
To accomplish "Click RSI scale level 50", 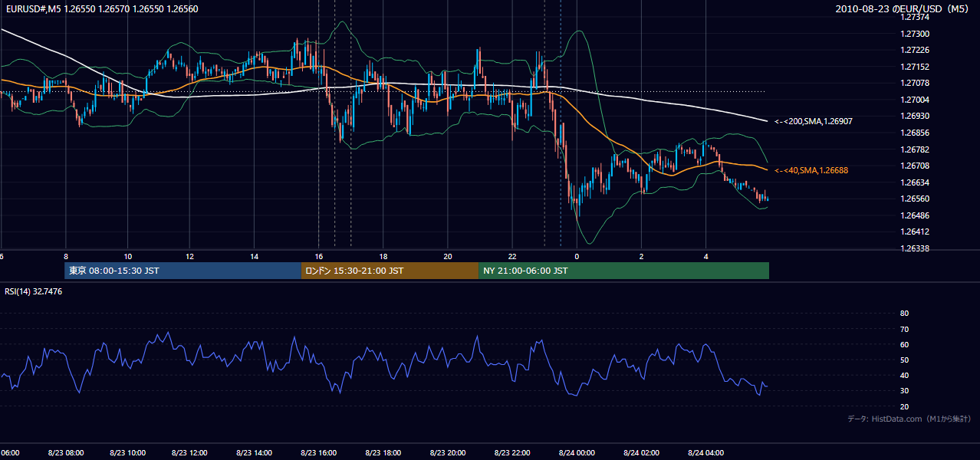I will [x=904, y=360].
